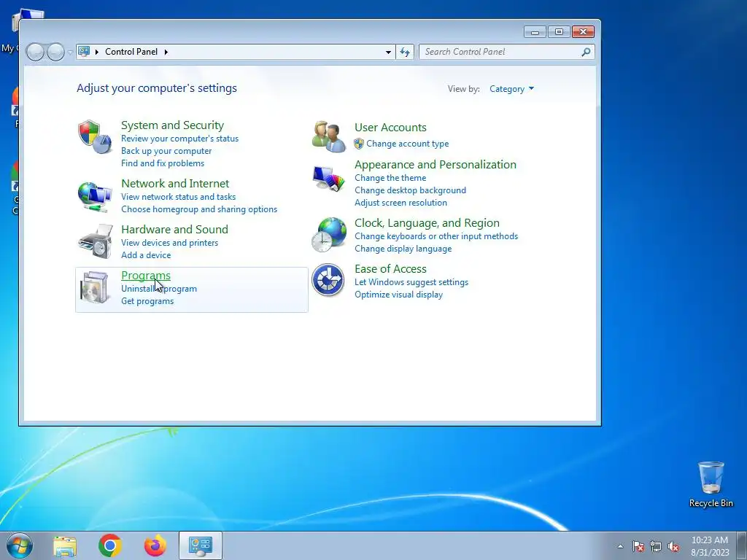
Task: Open the Hardware and Sound printer icon
Action: [x=96, y=241]
